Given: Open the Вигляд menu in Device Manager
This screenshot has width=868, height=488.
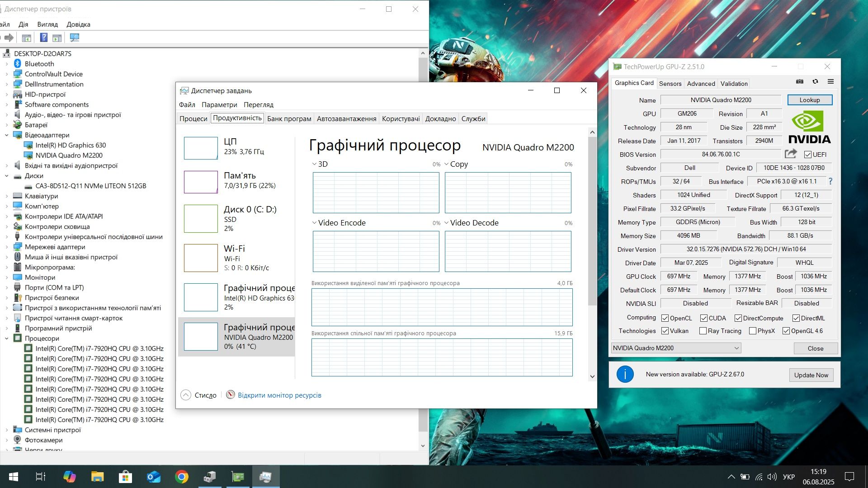Looking at the screenshot, I should tap(47, 24).
